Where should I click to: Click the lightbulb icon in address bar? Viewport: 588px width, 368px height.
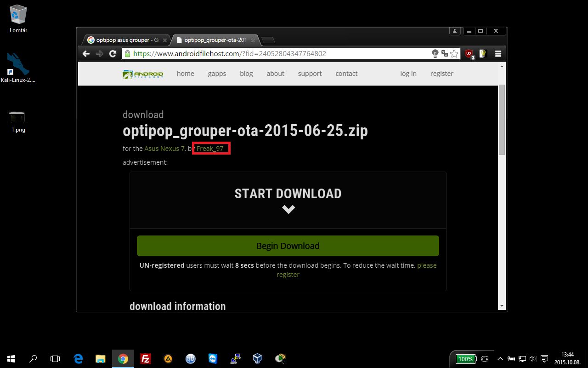pos(435,54)
